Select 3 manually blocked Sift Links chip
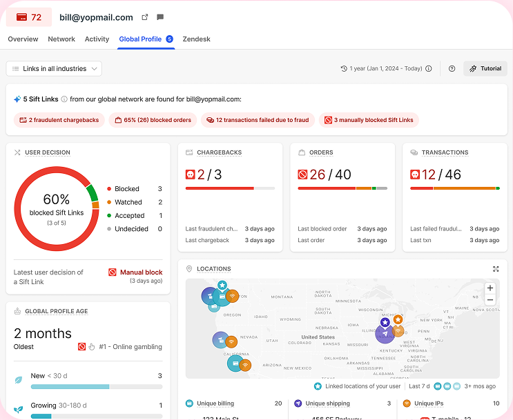 click(369, 120)
